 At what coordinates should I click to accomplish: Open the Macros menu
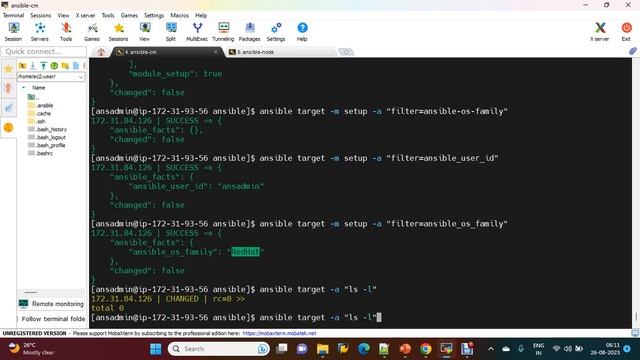[x=180, y=16]
